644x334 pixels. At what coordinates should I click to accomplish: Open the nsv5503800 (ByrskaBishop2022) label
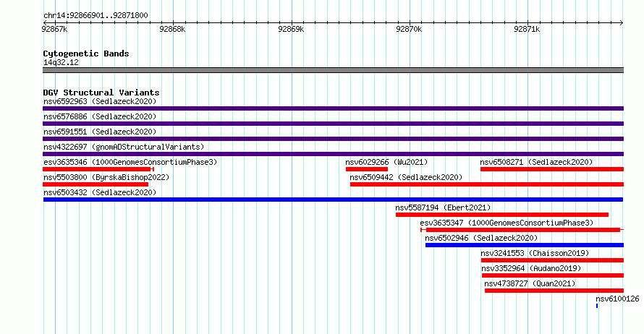pos(106,177)
